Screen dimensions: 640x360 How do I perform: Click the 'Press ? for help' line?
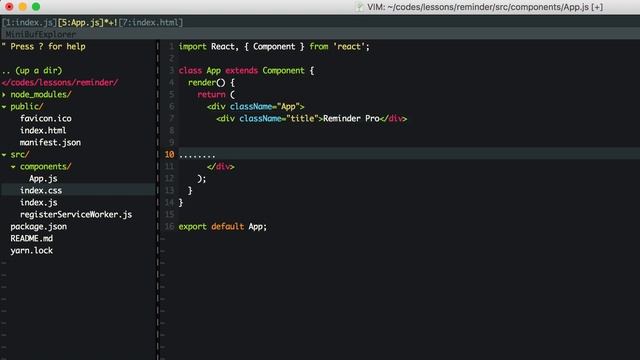(x=48, y=47)
